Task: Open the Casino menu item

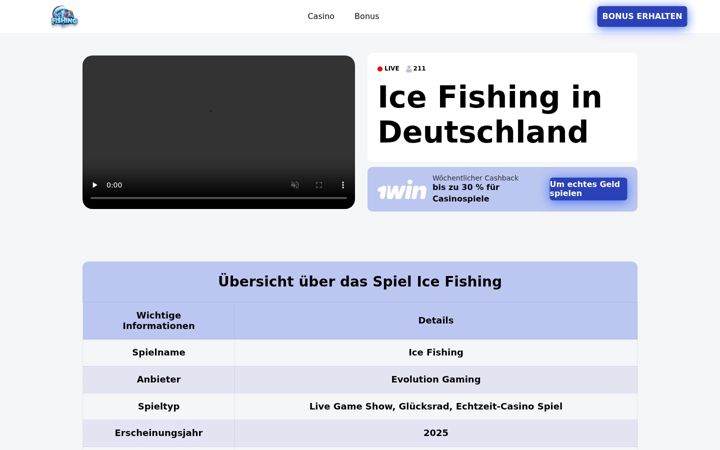Action: point(321,16)
